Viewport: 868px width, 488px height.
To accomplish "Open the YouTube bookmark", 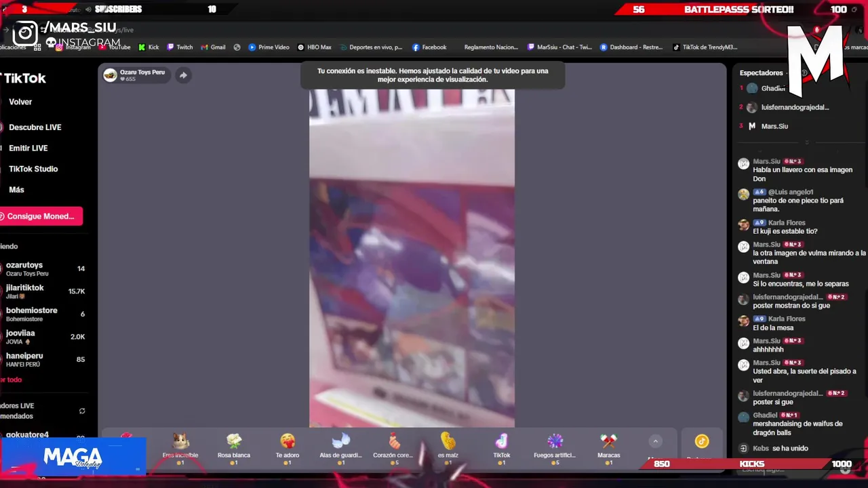I will [115, 47].
